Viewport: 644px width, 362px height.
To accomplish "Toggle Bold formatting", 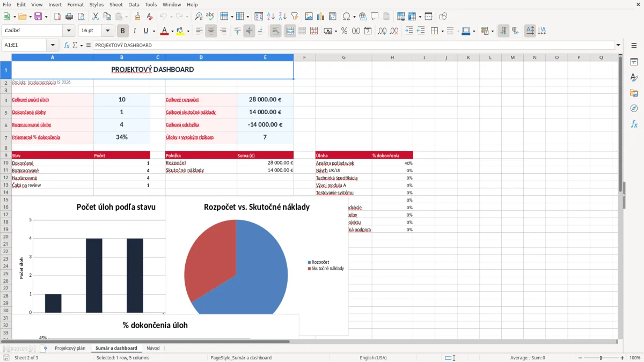I will coord(122,31).
